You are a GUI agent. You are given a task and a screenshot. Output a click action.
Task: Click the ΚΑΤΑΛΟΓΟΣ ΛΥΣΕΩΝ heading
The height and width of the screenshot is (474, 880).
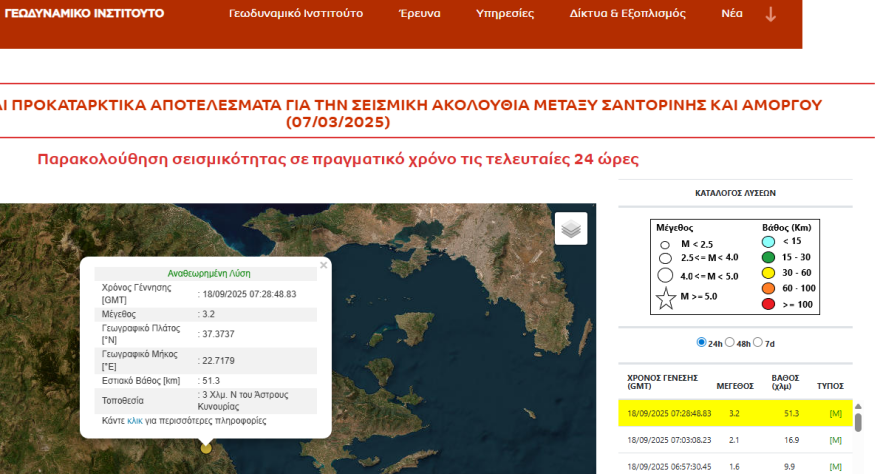tap(735, 193)
